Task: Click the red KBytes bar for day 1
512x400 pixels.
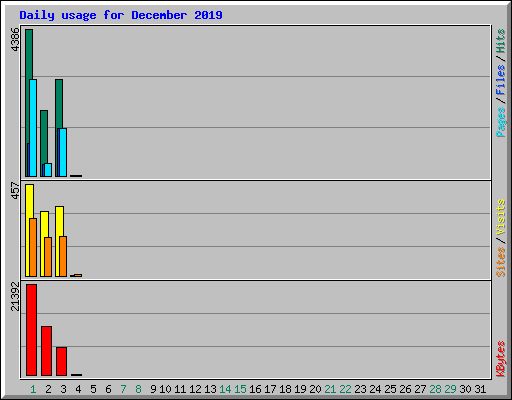Action: [x=32, y=330]
